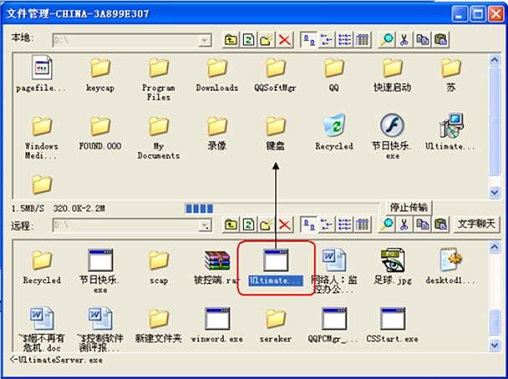The image size is (508, 379).
Task: Switch local pane to large icons view
Action: pos(309,40)
